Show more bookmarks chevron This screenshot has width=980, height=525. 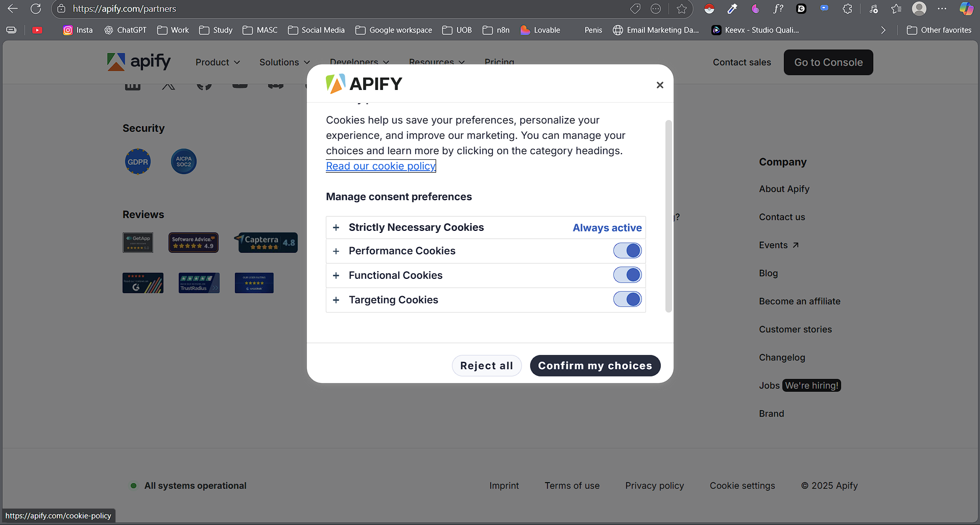[883, 30]
